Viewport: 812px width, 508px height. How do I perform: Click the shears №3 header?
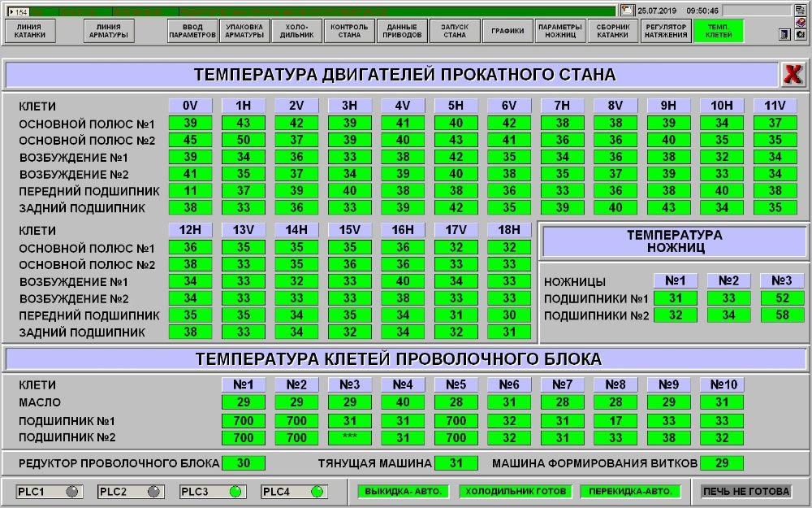(781, 280)
